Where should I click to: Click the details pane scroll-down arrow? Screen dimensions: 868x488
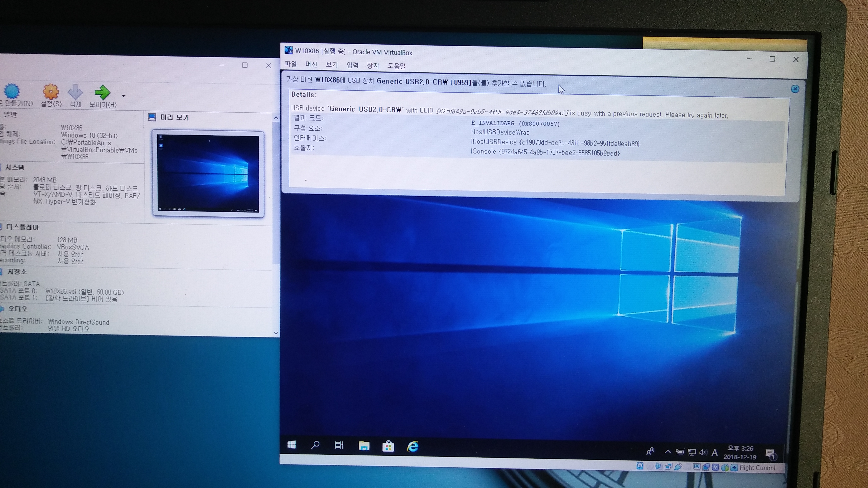[x=276, y=333]
